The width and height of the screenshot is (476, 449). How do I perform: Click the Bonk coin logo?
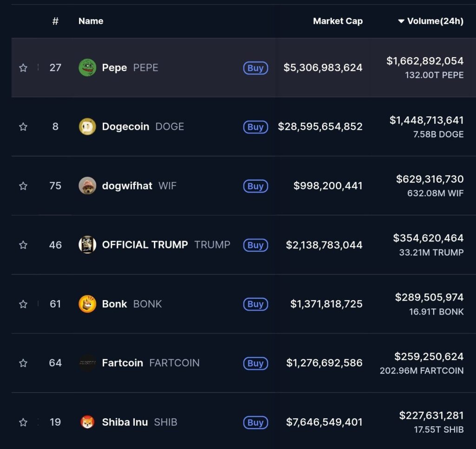pos(87,304)
